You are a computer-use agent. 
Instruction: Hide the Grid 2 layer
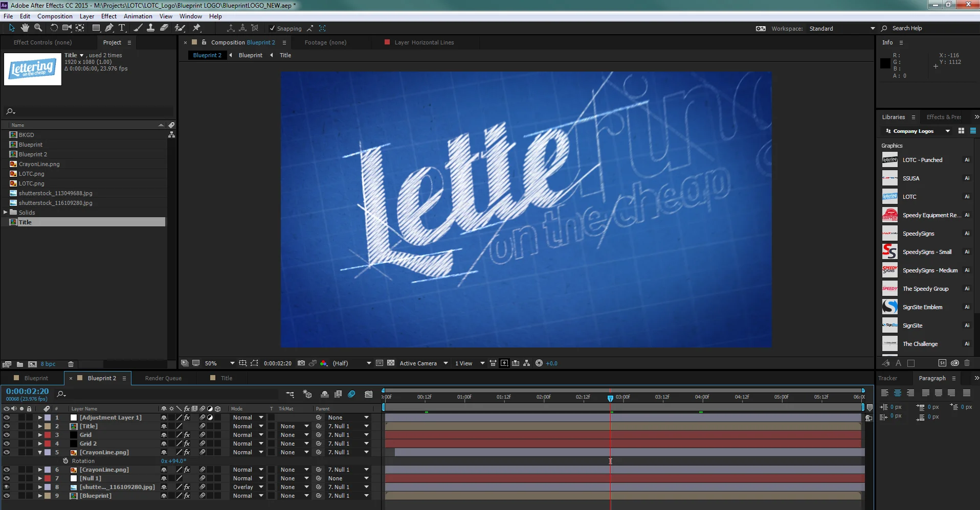(6, 444)
